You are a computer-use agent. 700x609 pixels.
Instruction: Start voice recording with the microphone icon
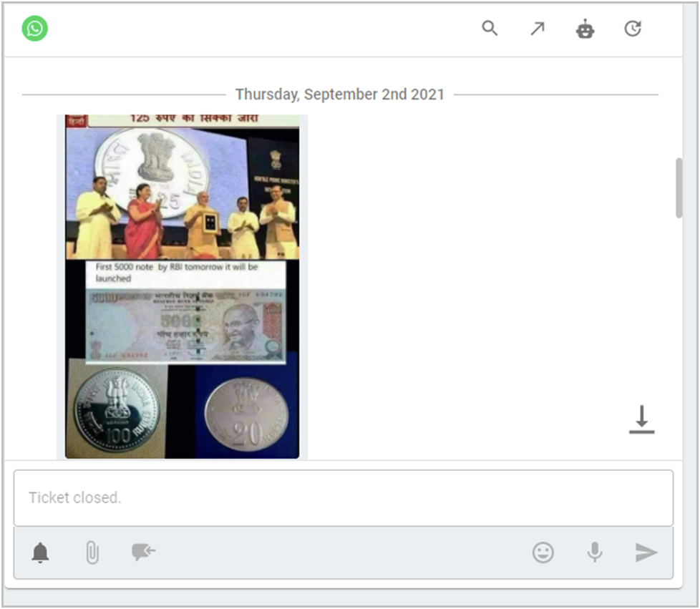[594, 552]
